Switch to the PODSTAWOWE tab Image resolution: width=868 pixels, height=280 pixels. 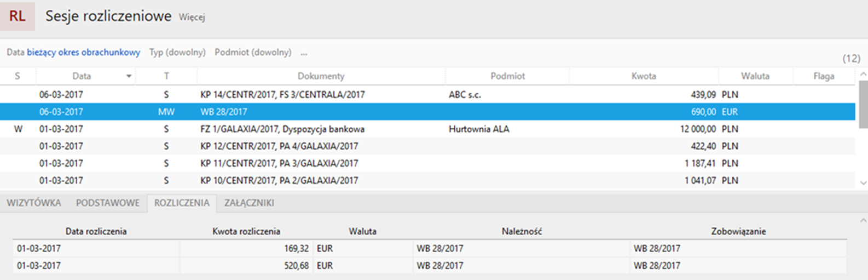click(108, 203)
